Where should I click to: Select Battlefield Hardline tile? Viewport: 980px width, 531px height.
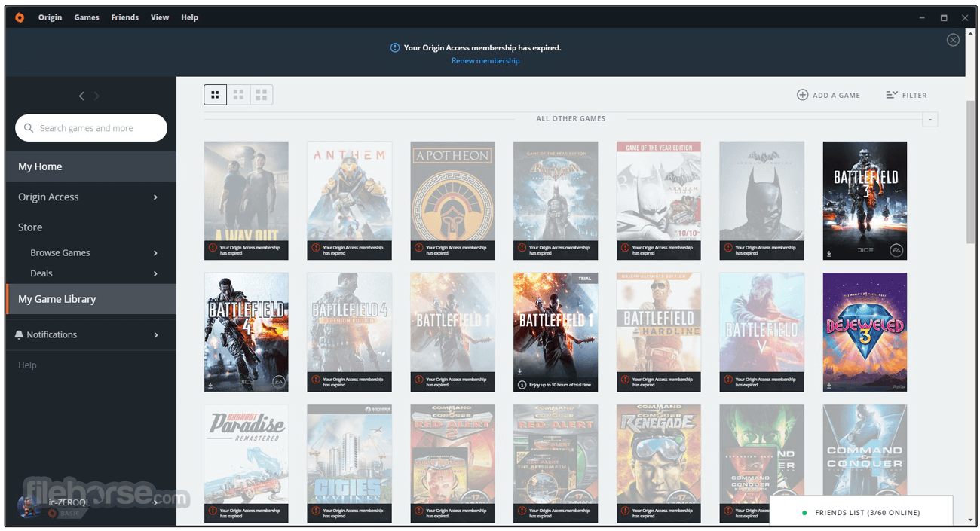tap(659, 332)
